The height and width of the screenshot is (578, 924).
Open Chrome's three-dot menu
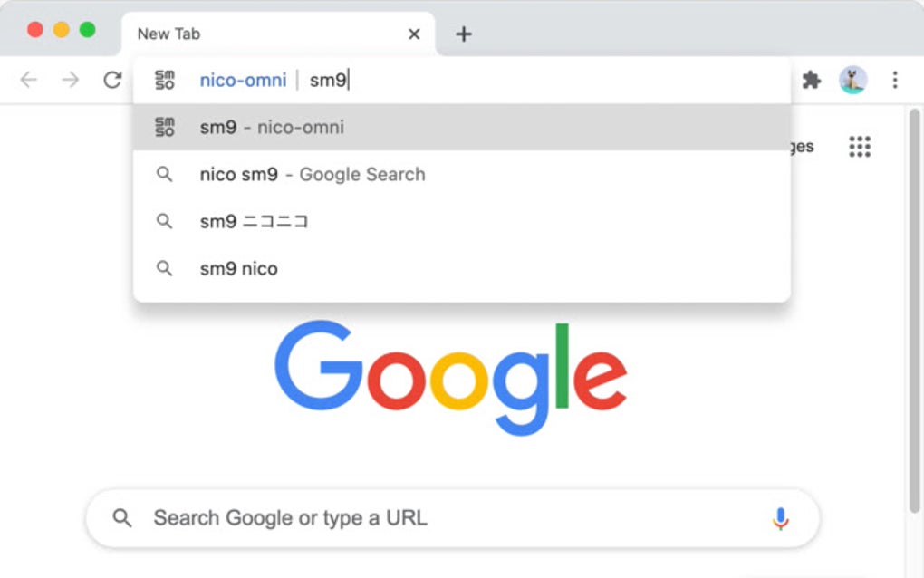click(x=895, y=80)
